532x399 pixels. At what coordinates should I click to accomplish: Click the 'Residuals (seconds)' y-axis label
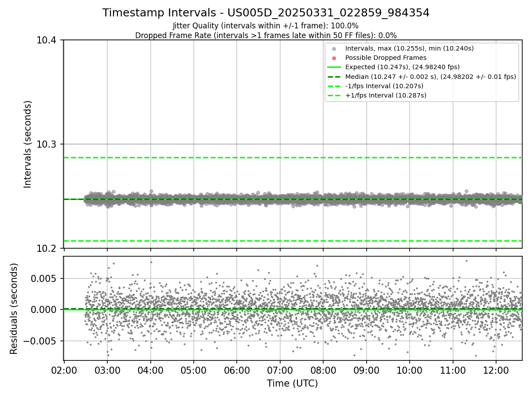(14, 309)
